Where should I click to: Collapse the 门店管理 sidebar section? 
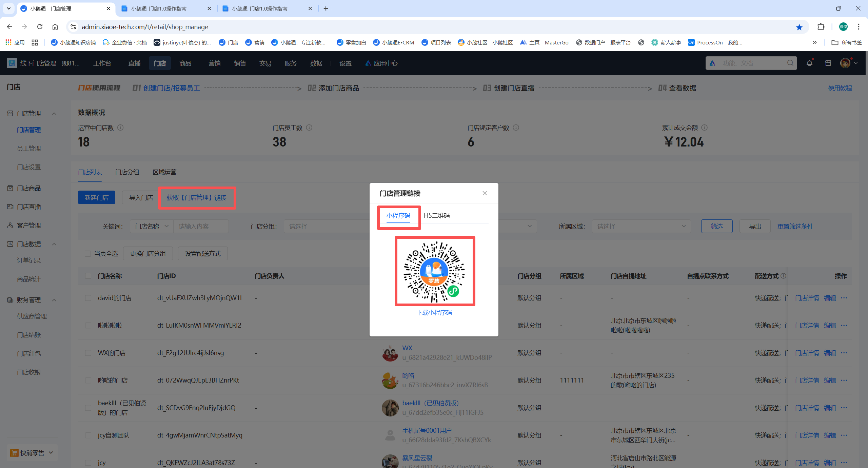pyautogui.click(x=54, y=113)
